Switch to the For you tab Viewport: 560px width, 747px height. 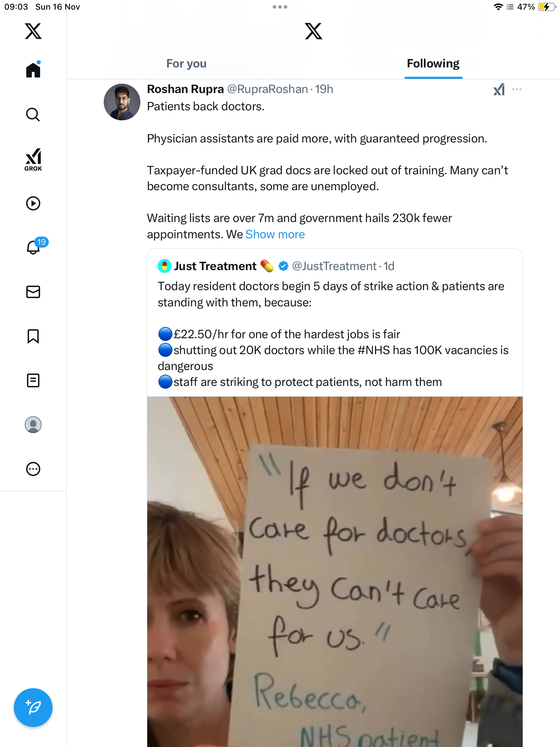[186, 64]
